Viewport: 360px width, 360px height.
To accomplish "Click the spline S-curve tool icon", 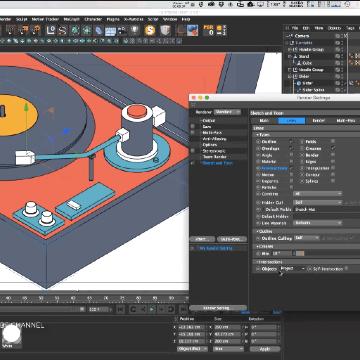I will [x=62, y=30].
